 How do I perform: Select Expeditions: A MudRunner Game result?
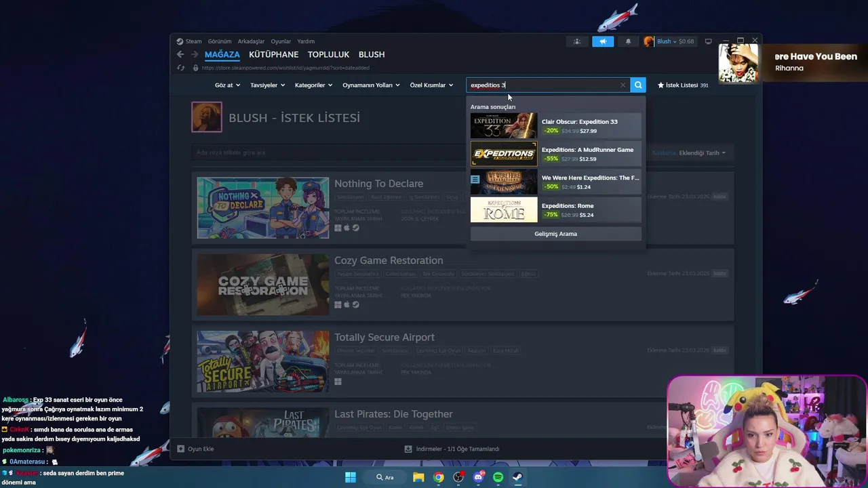coord(555,154)
